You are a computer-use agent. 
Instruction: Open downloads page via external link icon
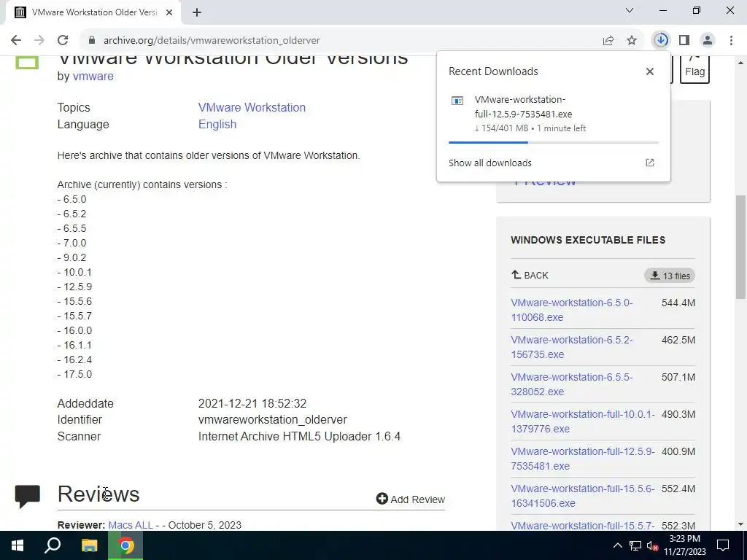tap(650, 163)
